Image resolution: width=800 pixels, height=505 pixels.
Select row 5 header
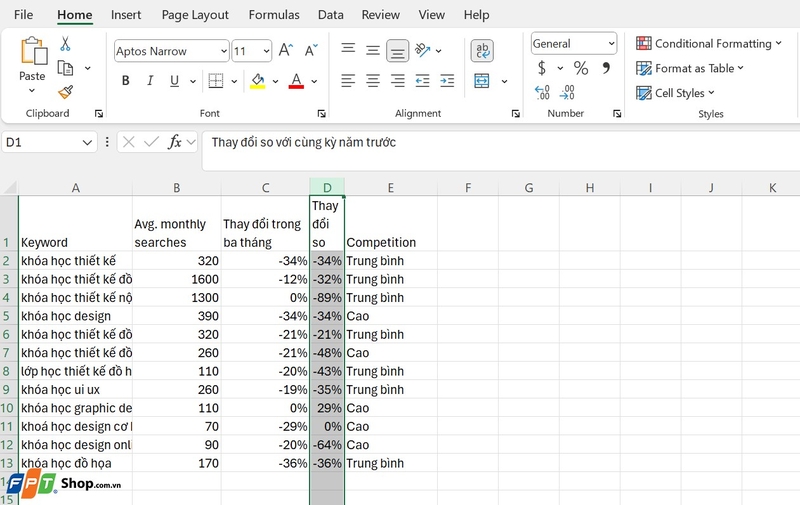point(9,316)
